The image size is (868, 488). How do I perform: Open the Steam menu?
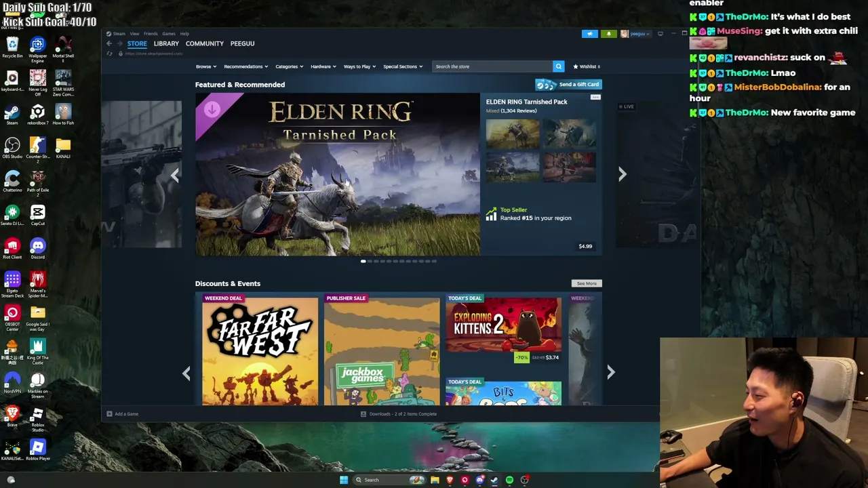click(119, 33)
